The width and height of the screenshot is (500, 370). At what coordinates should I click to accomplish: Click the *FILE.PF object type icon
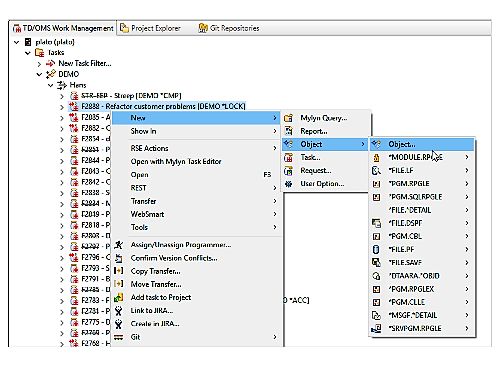pos(376,250)
